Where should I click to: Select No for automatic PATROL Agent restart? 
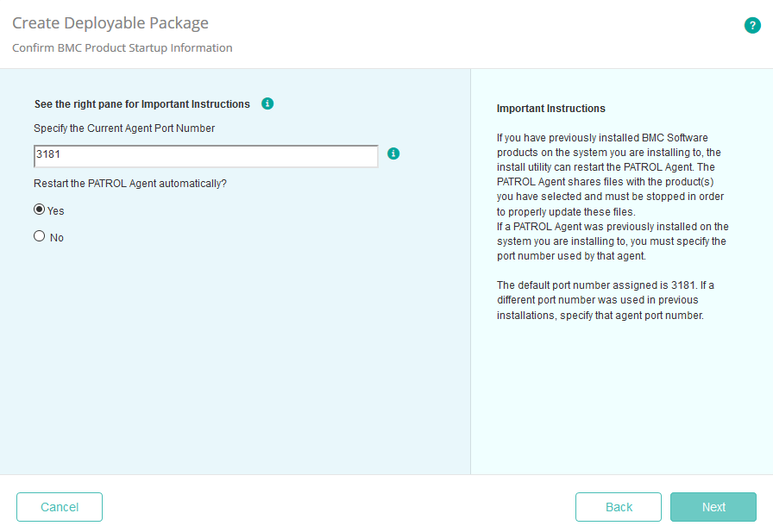(39, 235)
